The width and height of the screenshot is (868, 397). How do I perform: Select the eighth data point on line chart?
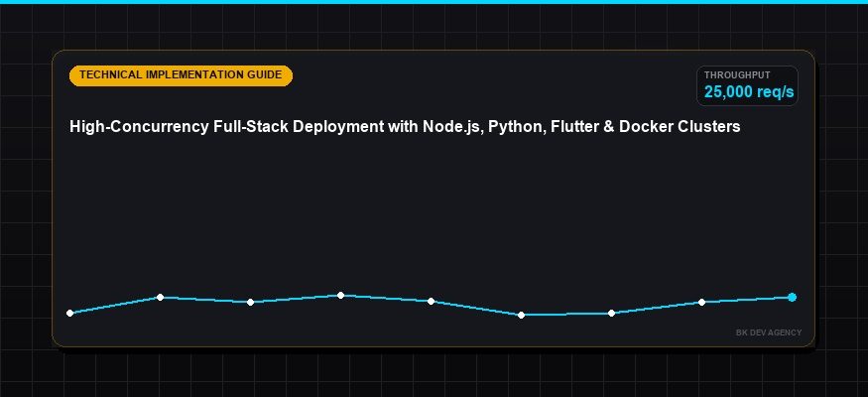(701, 303)
